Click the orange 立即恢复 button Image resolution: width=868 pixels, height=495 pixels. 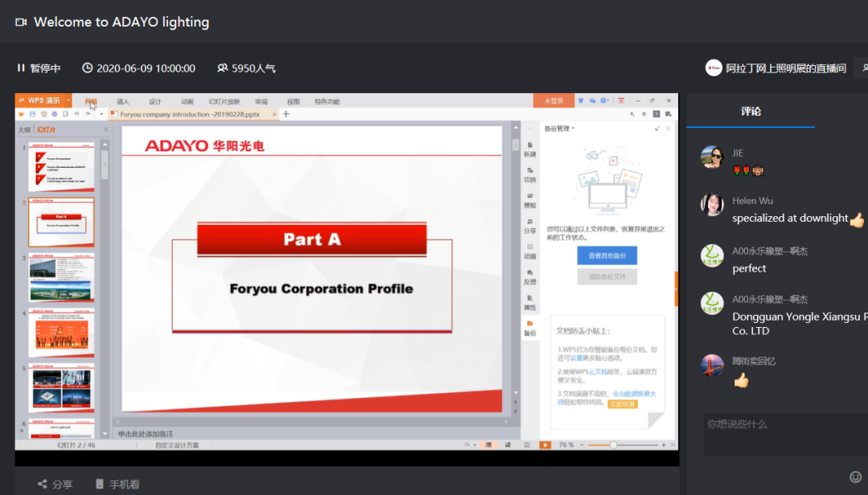pyautogui.click(x=623, y=404)
